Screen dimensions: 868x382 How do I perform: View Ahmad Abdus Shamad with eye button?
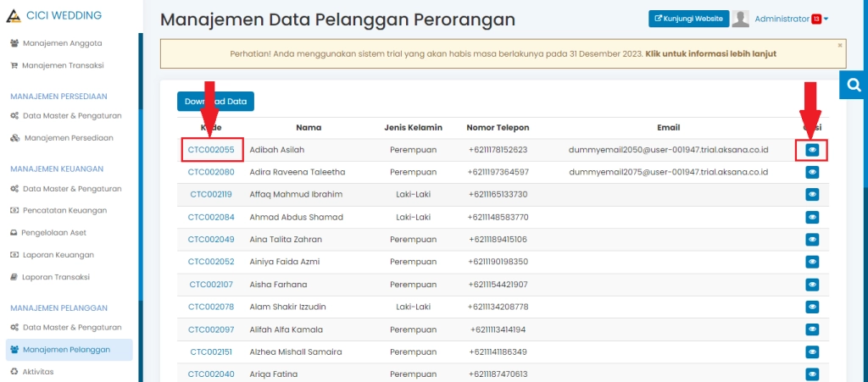[x=811, y=218]
